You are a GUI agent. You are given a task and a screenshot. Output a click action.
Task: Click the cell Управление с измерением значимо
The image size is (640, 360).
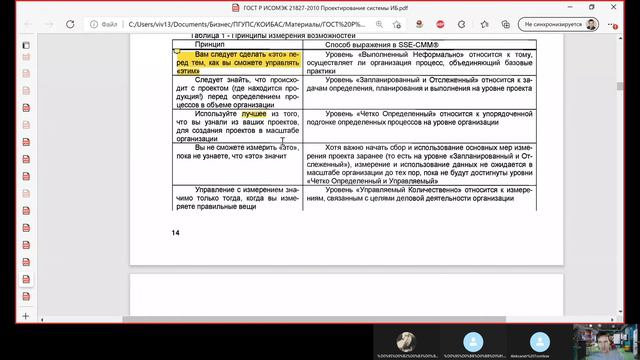click(238, 198)
